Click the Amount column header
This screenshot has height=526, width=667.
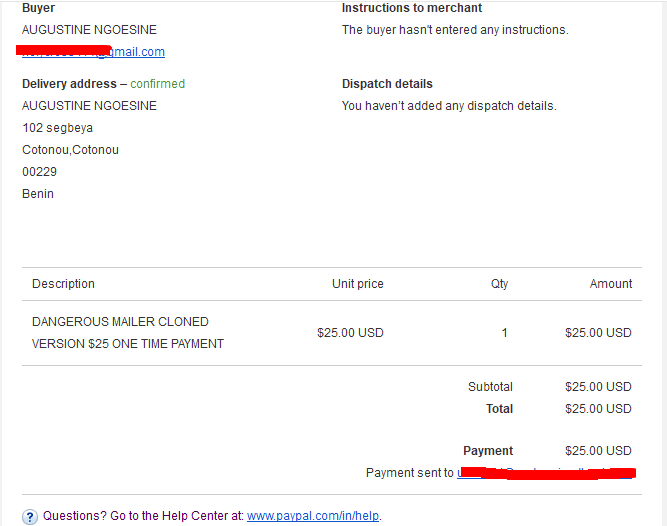tap(611, 284)
